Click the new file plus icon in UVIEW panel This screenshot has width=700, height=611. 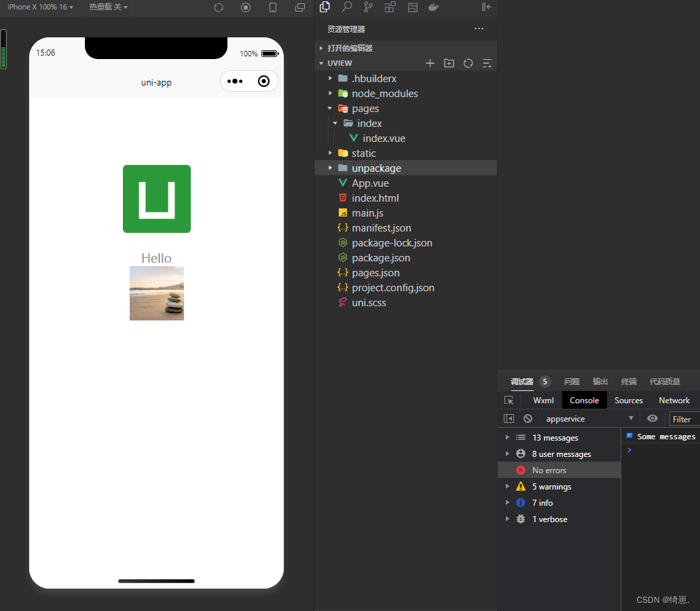coord(430,63)
